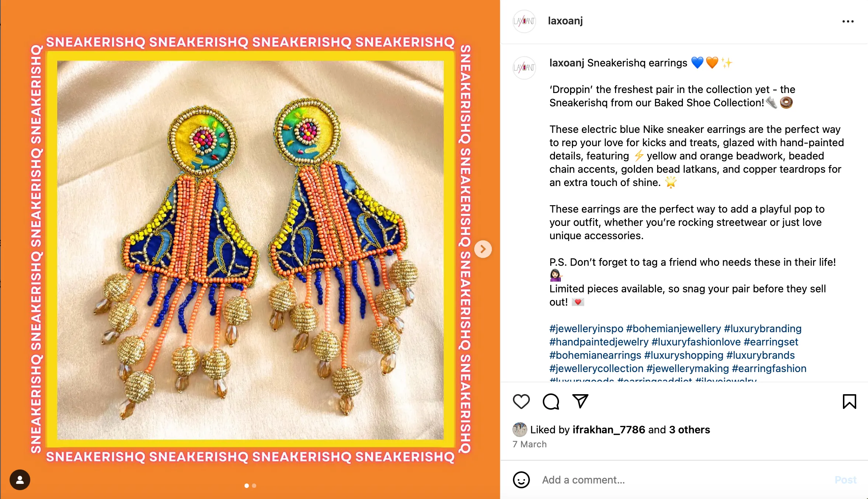Screen dimensions: 868x499
Task: Open the three-dot more options menu
Action: tap(848, 21)
